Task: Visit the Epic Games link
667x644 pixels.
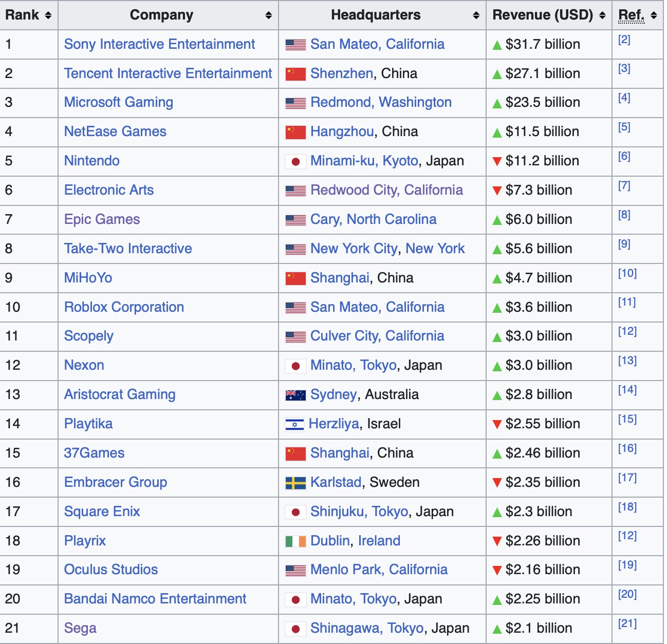Action: (102, 219)
